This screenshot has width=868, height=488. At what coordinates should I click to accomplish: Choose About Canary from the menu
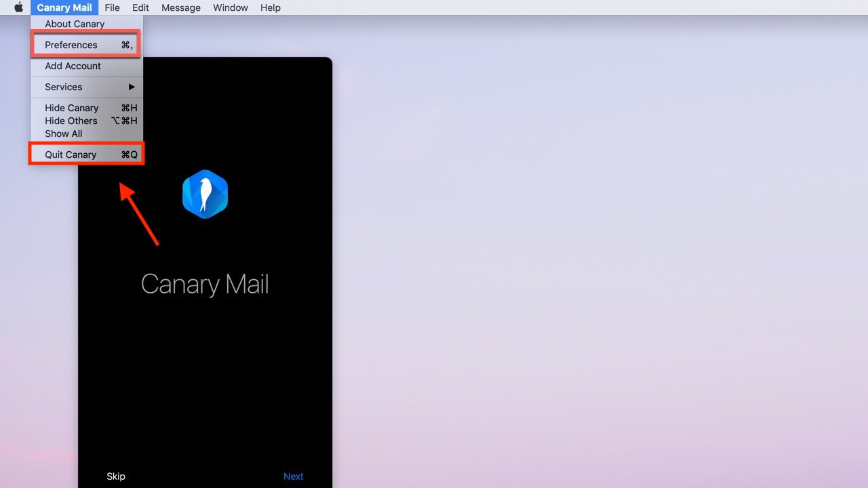pyautogui.click(x=87, y=24)
